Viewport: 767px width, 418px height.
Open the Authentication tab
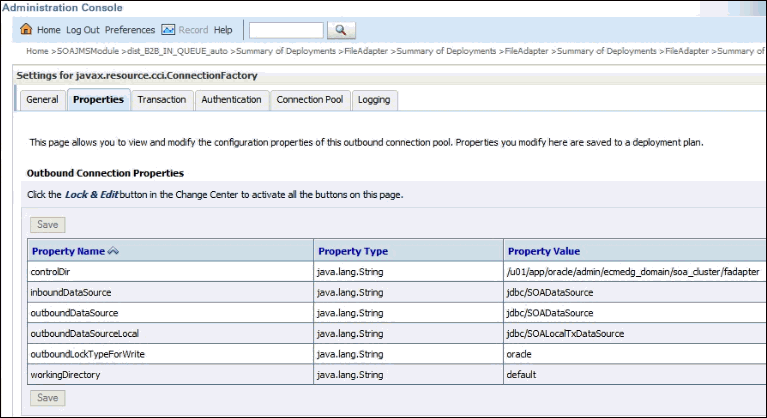(231, 100)
